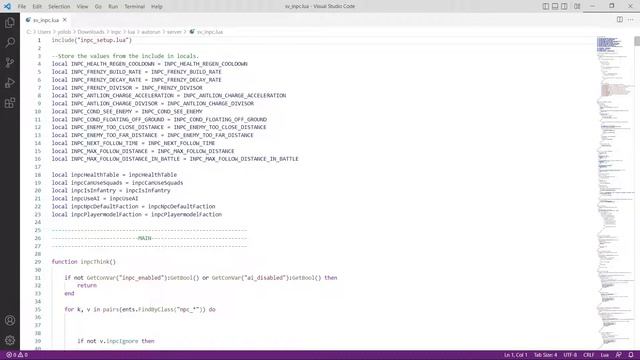Click the local INPC_FRENZY_DIVISOR line
Screen dimensions: 640x360
pos(127,88)
